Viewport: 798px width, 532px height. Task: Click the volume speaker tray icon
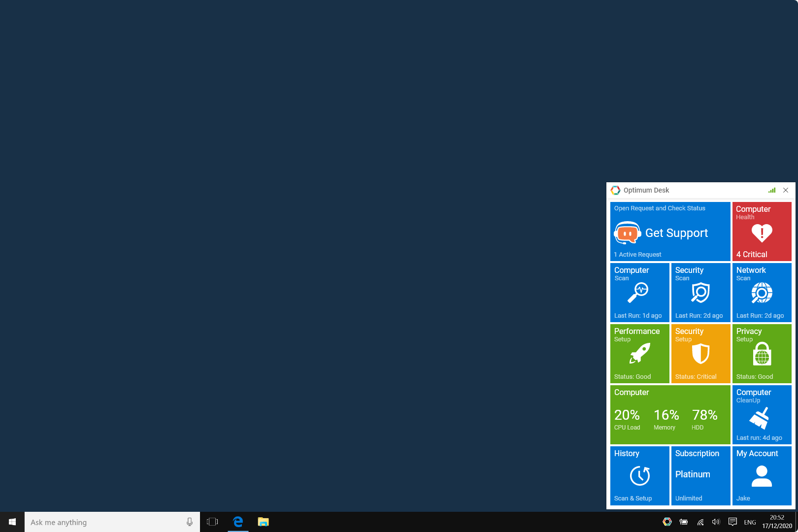point(716,522)
